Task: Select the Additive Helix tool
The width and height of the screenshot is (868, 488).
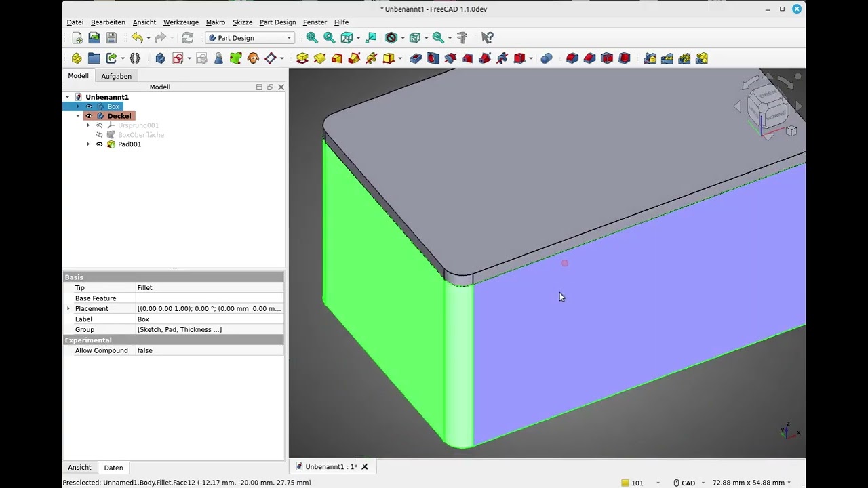Action: (371, 58)
